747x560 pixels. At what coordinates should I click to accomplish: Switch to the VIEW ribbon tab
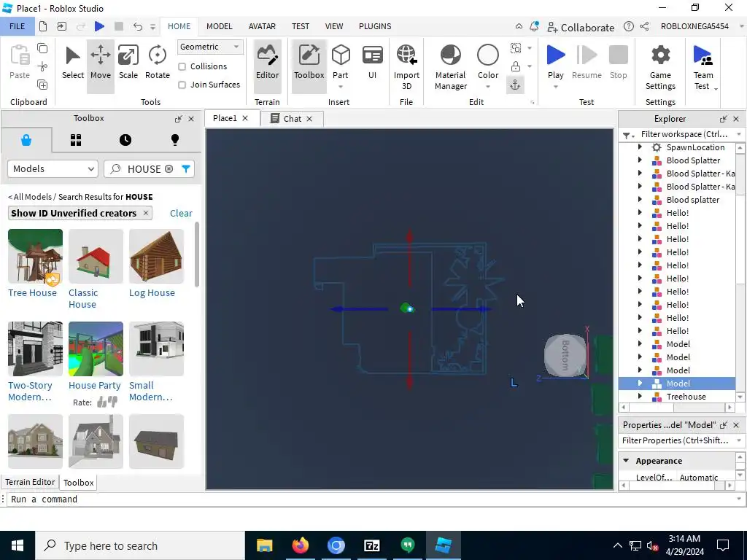coord(334,26)
